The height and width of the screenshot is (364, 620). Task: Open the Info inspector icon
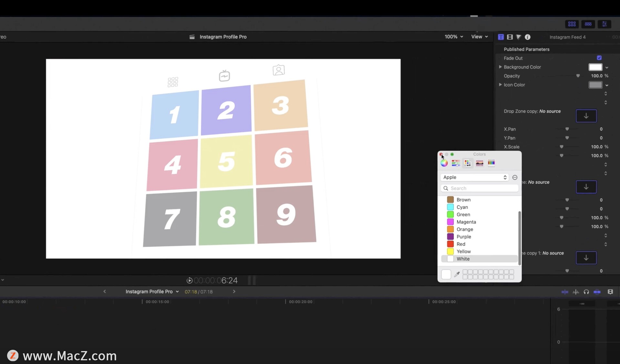[x=528, y=37]
